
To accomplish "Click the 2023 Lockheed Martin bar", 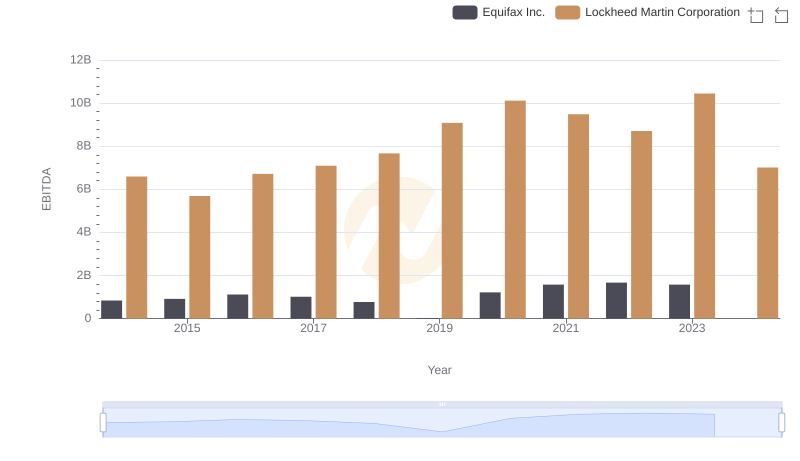I will (705, 206).
